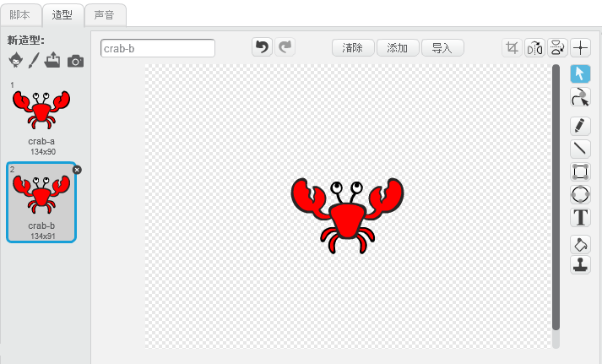The height and width of the screenshot is (364, 602).
Task: Flip costume left-right
Action: pyautogui.click(x=534, y=48)
